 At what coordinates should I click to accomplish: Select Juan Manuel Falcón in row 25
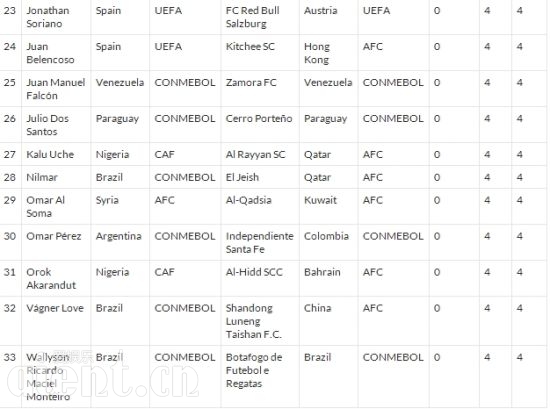coord(55,89)
